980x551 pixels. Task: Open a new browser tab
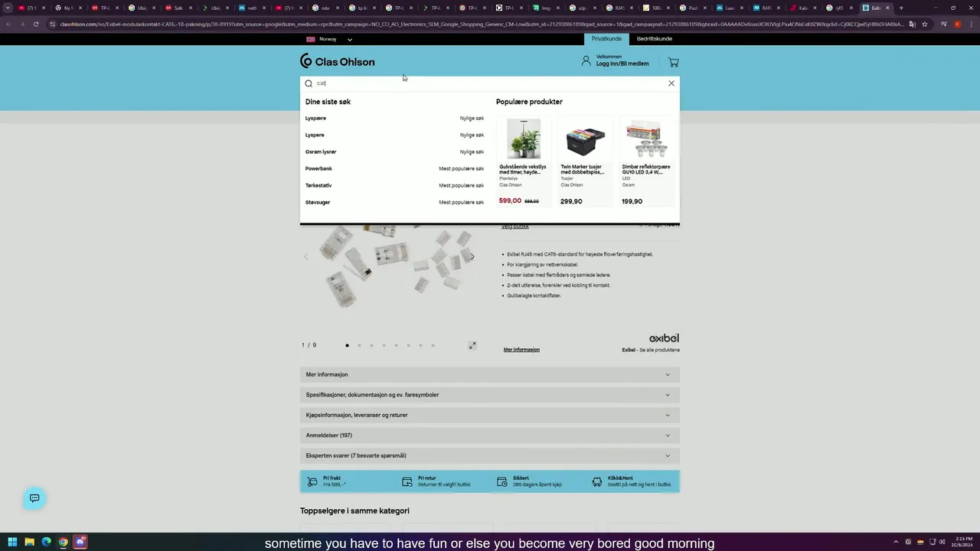(901, 8)
